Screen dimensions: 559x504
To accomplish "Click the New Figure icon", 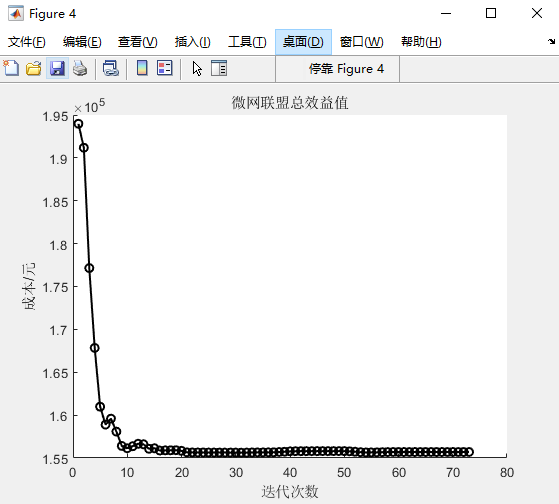I will click(x=11, y=68).
